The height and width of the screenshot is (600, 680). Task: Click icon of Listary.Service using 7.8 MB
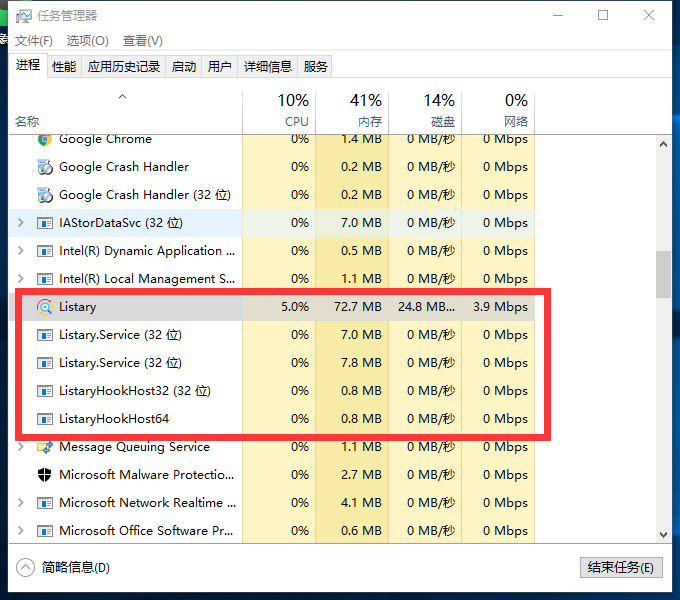click(x=45, y=363)
